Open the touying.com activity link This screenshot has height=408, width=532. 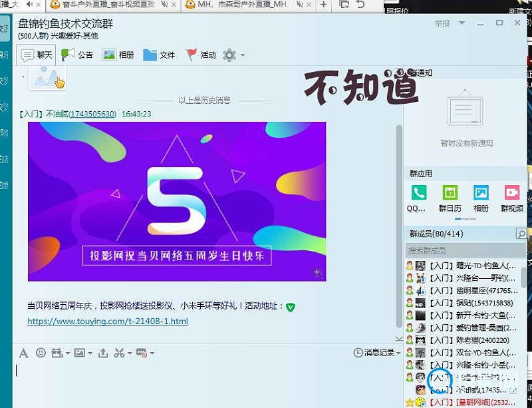pos(108,321)
